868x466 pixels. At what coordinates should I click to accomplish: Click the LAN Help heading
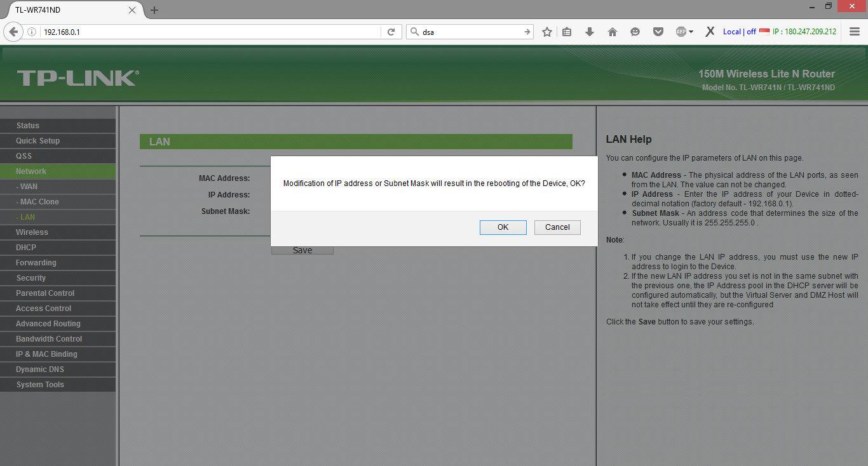(628, 139)
